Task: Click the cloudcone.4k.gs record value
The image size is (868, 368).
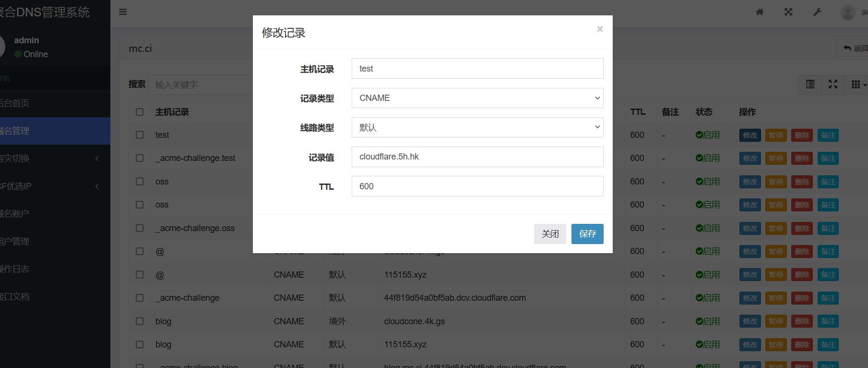Action: coord(414,321)
